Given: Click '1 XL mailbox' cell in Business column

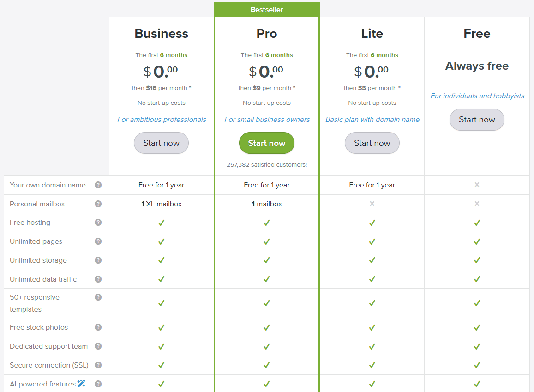Looking at the screenshot, I should tap(162, 204).
